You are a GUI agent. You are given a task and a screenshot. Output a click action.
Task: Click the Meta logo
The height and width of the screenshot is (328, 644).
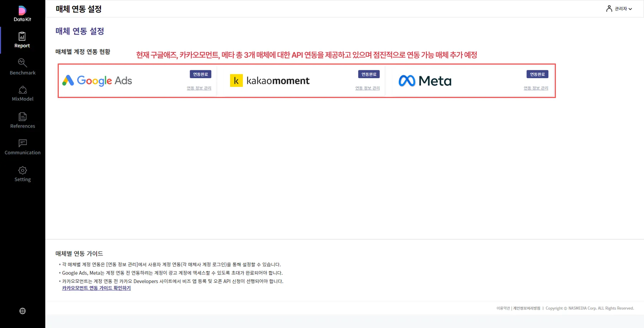425,81
